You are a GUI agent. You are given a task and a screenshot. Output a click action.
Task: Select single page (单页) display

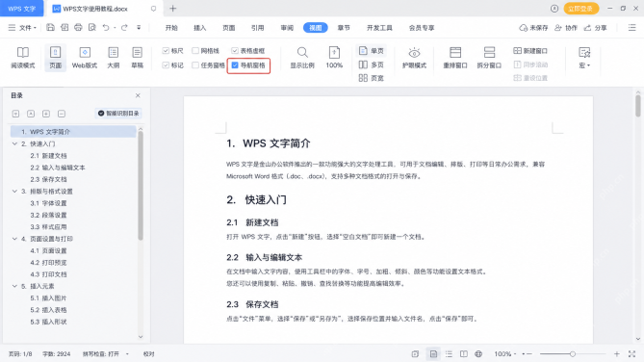[x=372, y=51]
